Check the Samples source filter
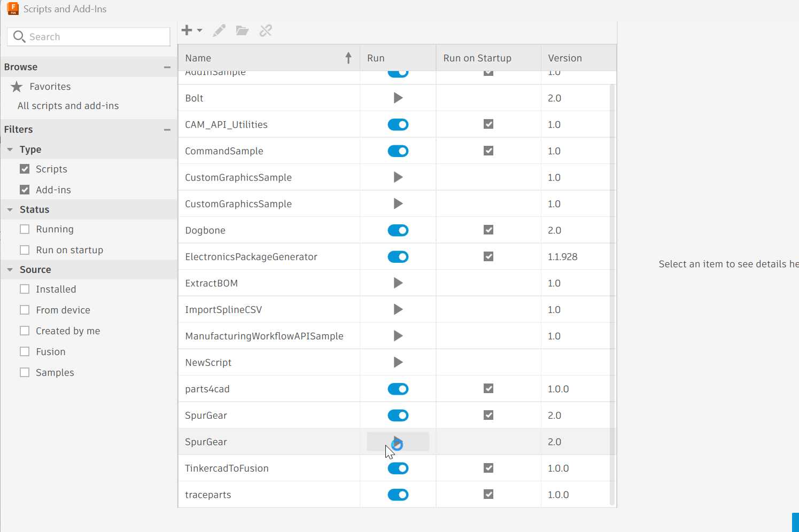 (x=25, y=372)
